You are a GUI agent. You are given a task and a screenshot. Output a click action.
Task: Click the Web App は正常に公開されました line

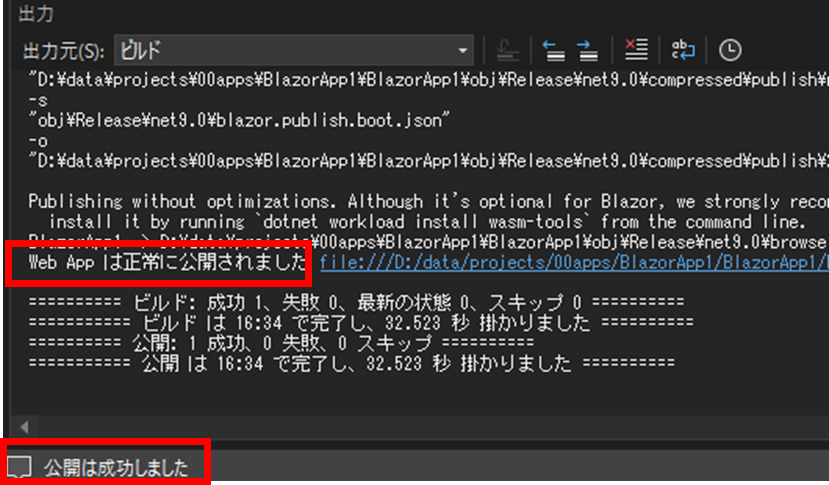[167, 263]
